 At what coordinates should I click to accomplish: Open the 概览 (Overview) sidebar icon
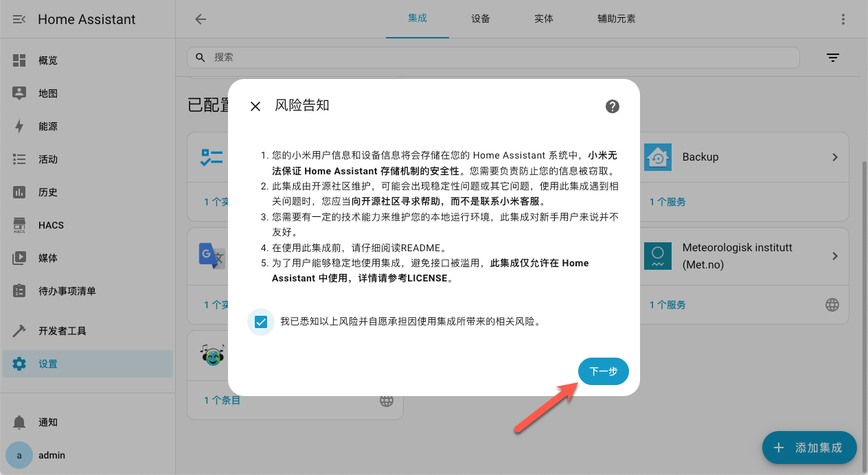[19, 60]
